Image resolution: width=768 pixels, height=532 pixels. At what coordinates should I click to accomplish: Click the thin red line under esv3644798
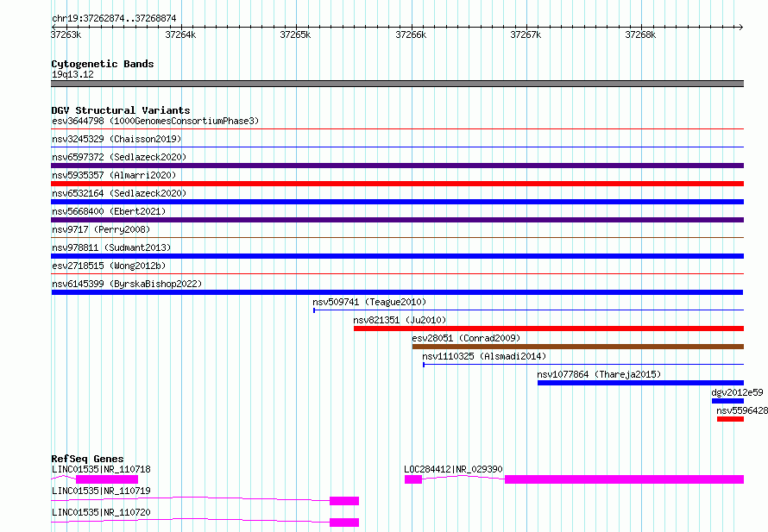[x=397, y=129]
